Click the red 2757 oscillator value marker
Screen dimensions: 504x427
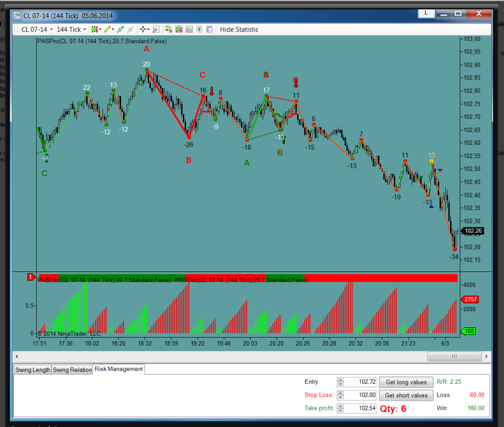point(470,299)
